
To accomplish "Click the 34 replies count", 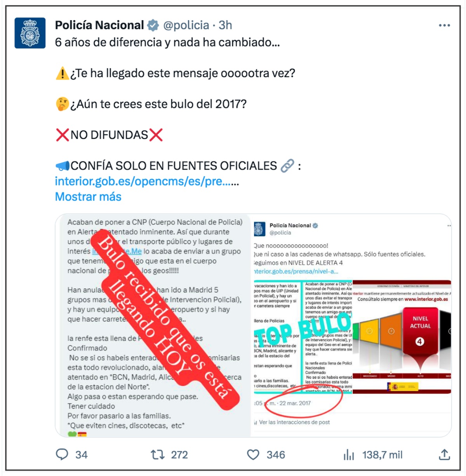I will pyautogui.click(x=81, y=455).
